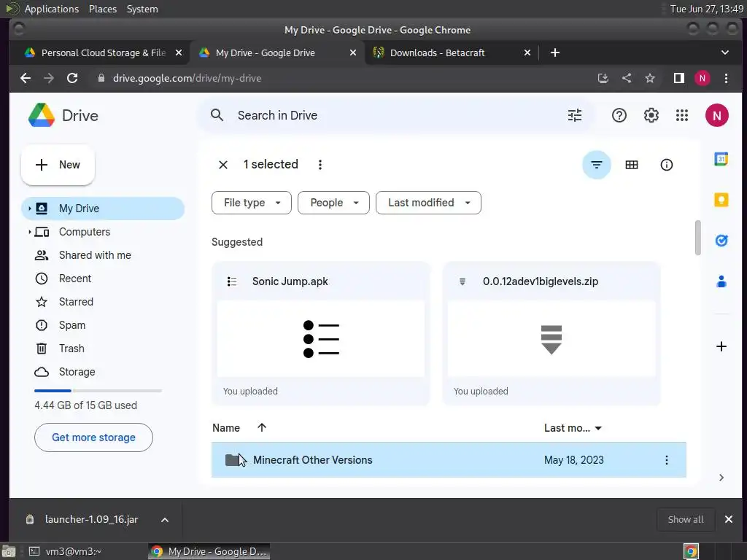
Task: Clear selection with the X icon
Action: pos(223,165)
